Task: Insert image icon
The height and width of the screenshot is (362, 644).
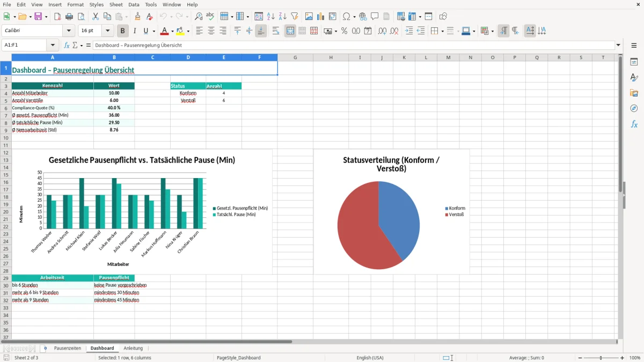Action: (309, 17)
